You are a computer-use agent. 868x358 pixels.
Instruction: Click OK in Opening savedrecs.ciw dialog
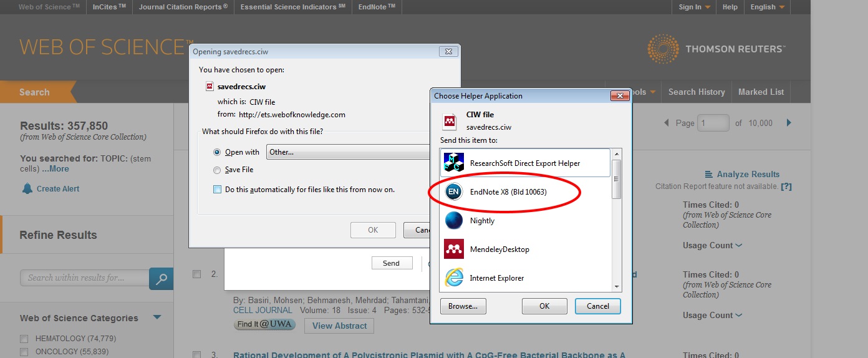click(x=373, y=230)
